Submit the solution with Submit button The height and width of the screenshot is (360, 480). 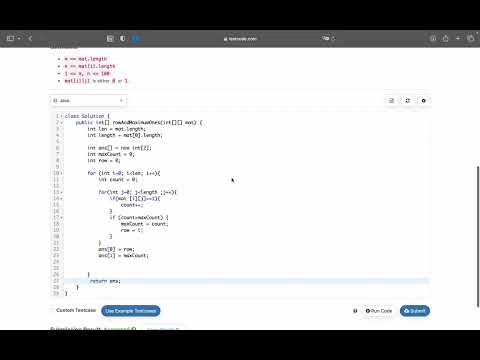415,311
